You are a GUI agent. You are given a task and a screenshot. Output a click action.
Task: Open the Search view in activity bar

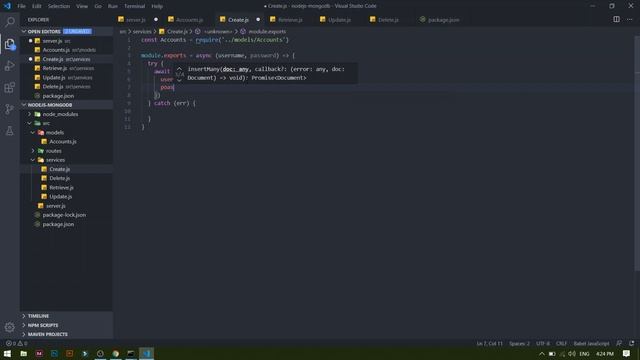10,22
